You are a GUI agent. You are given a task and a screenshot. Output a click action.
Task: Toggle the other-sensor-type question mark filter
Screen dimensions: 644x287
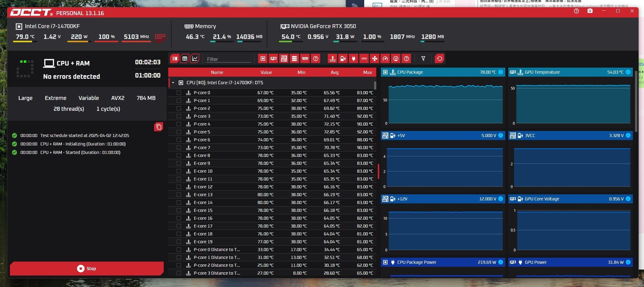(x=407, y=59)
